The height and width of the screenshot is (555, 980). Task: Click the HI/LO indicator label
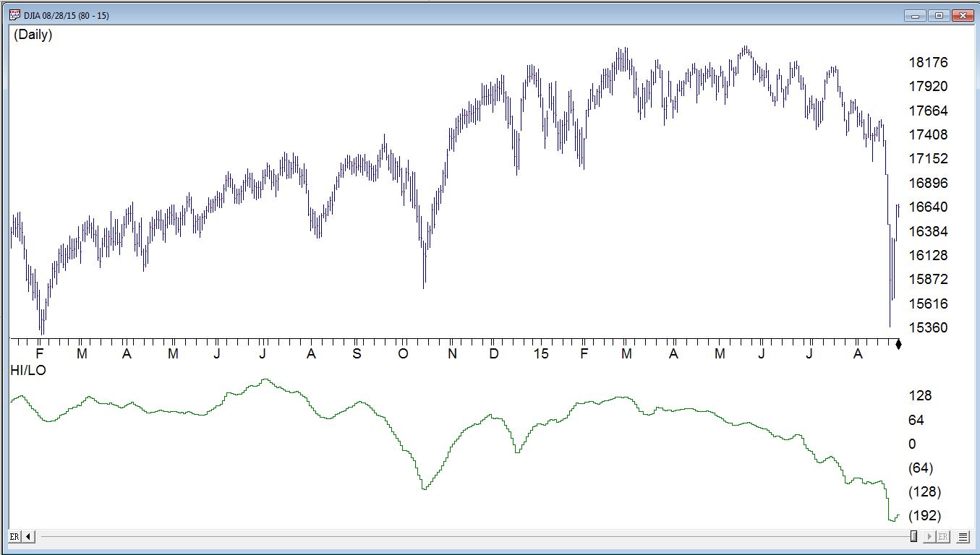tap(30, 370)
